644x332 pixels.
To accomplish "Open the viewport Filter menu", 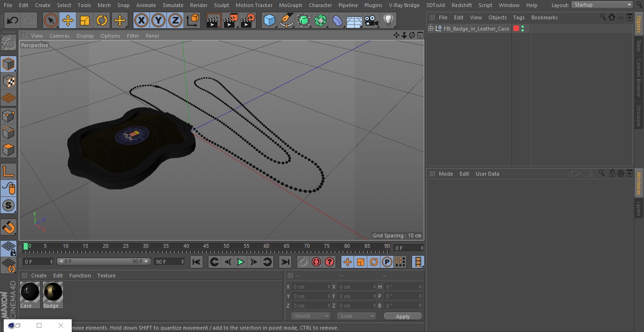I will pyautogui.click(x=133, y=36).
